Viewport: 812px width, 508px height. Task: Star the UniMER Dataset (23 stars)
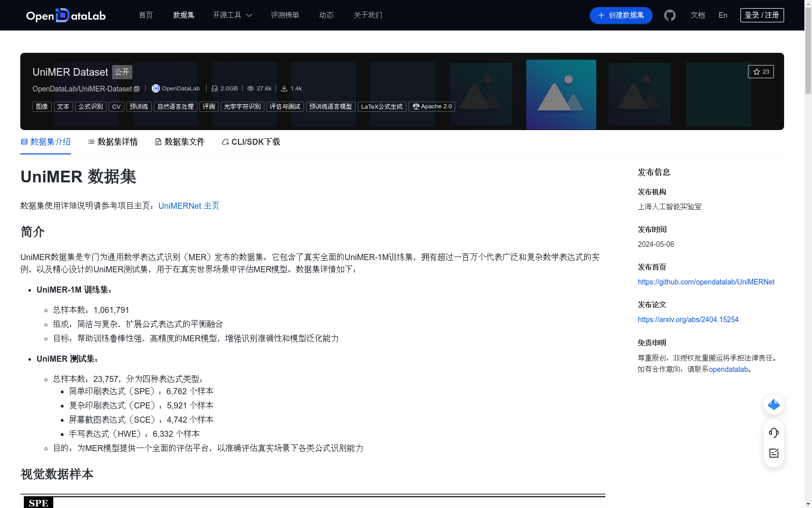click(761, 72)
